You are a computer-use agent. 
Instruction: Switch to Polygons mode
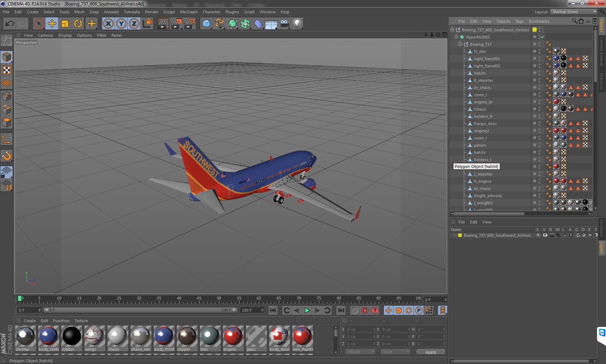[x=7, y=123]
